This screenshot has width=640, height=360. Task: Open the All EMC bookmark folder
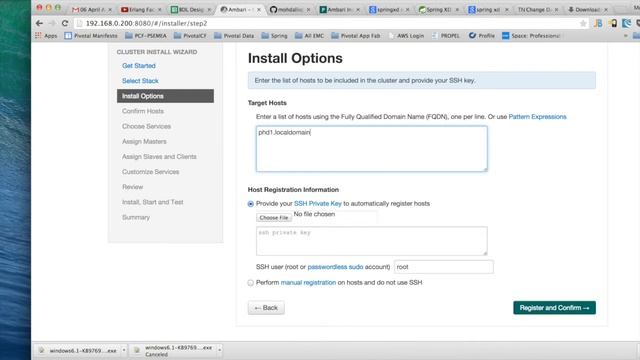pyautogui.click(x=309, y=36)
